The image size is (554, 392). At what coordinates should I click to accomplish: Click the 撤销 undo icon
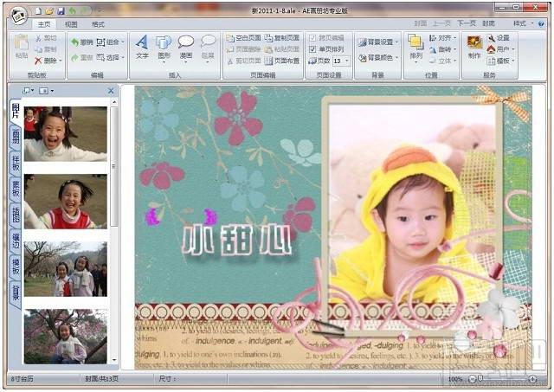tap(76, 42)
